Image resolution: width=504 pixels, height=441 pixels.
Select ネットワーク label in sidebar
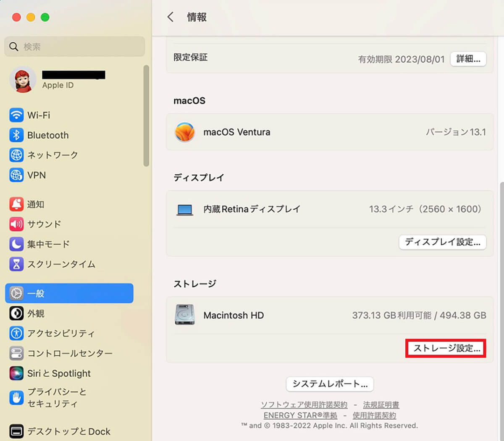coord(53,155)
